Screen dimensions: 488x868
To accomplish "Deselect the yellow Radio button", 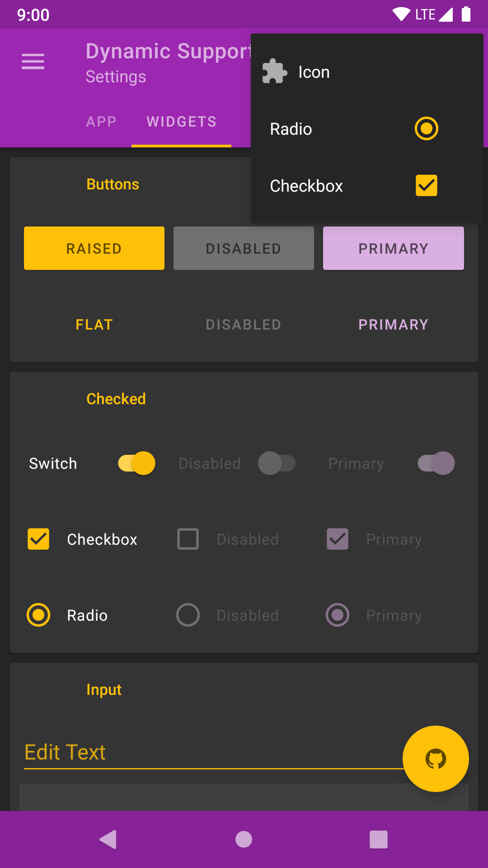I will (x=38, y=615).
